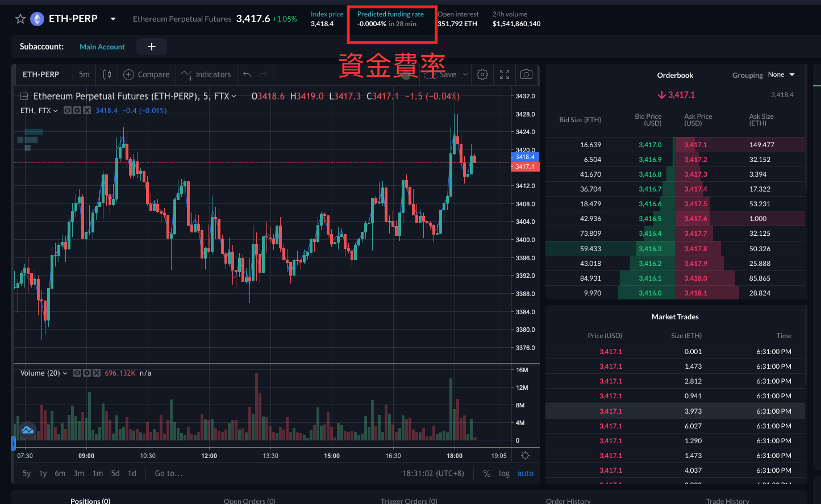
Task: Set chart range to 1d
Action: 132,473
